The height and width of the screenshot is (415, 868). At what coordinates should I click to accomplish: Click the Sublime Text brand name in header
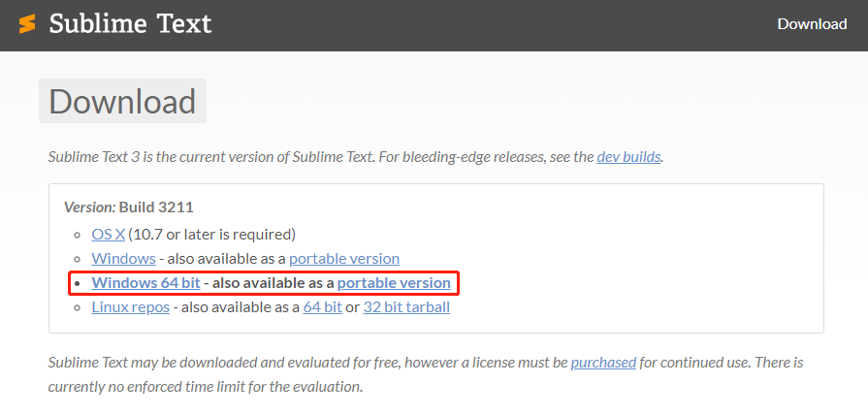click(130, 24)
